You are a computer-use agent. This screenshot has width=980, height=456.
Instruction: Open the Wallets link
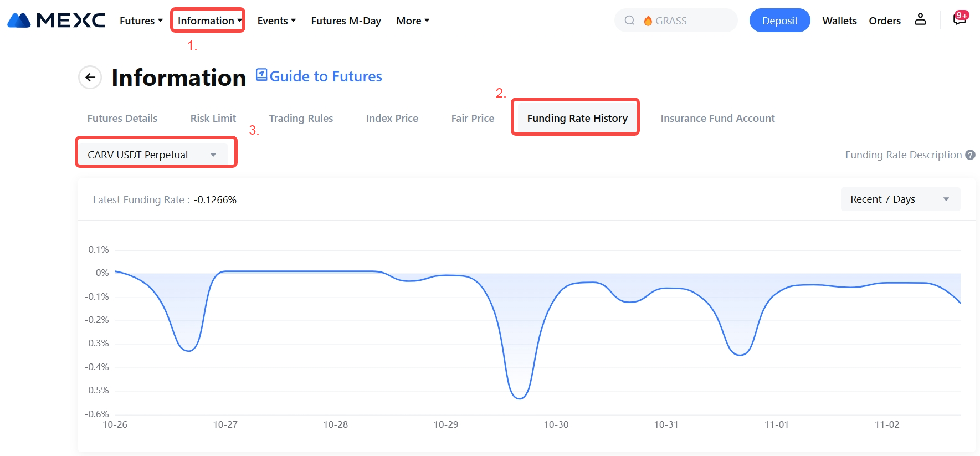(839, 21)
